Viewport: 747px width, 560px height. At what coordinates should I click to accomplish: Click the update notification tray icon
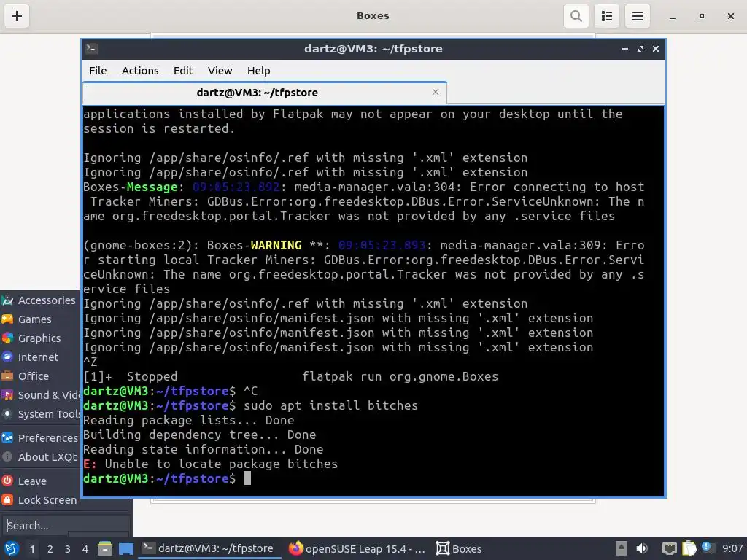point(707,548)
